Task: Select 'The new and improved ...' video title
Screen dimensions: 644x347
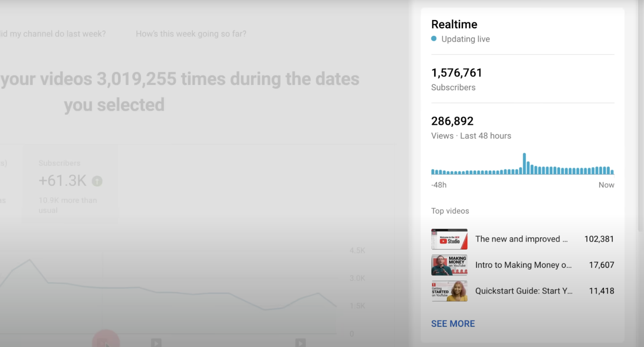Action: click(521, 239)
